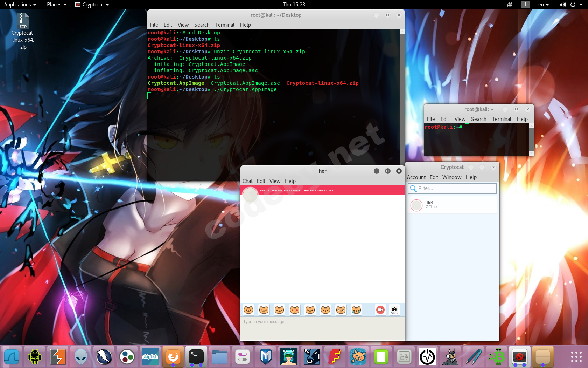
Task: Open the Cryptocat-linux-x64.zip desktop file
Action: click(x=23, y=31)
